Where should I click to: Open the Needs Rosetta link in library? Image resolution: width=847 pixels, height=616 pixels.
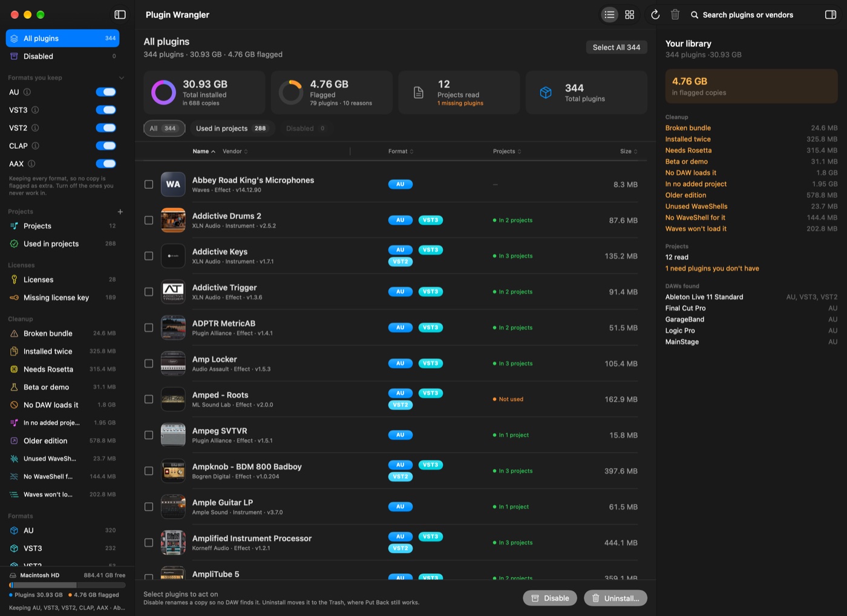[x=688, y=151]
